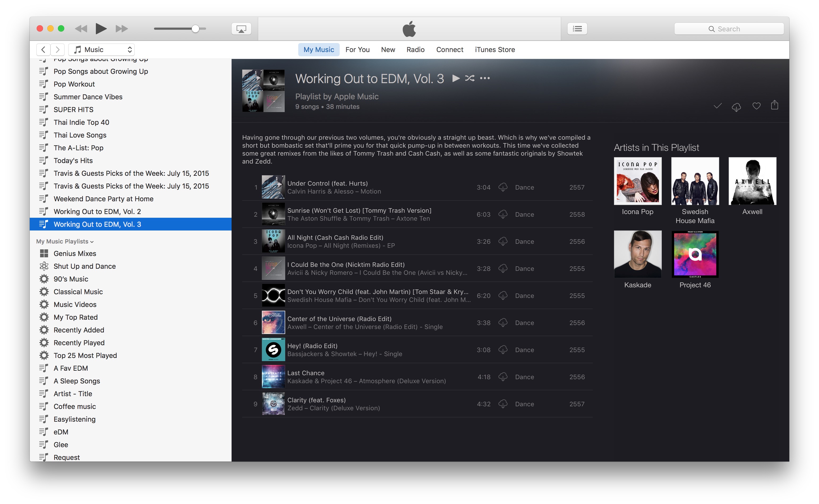Screen dimensions: 819x504
Task: Open the iTunes Store tab
Action: point(495,49)
